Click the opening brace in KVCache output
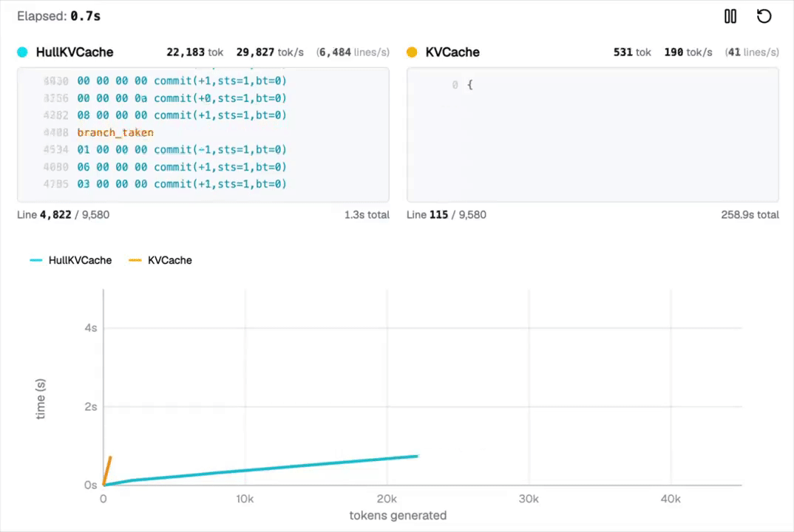Viewport: 794px width, 532px height. tap(469, 85)
